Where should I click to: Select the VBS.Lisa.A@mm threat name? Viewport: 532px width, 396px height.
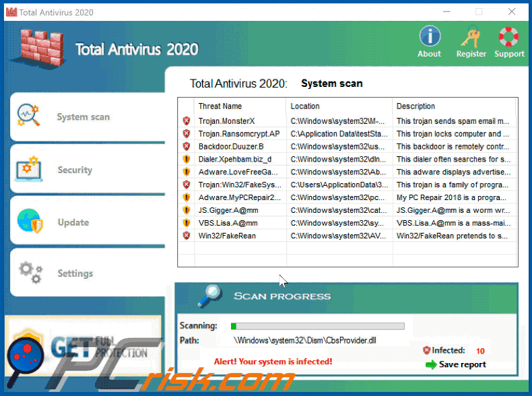click(x=228, y=223)
